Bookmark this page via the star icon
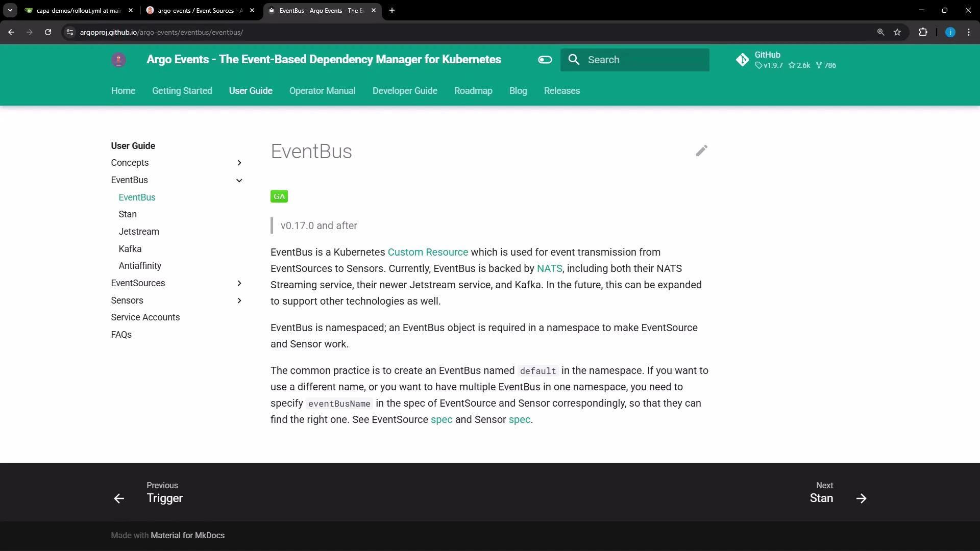 (x=897, y=32)
